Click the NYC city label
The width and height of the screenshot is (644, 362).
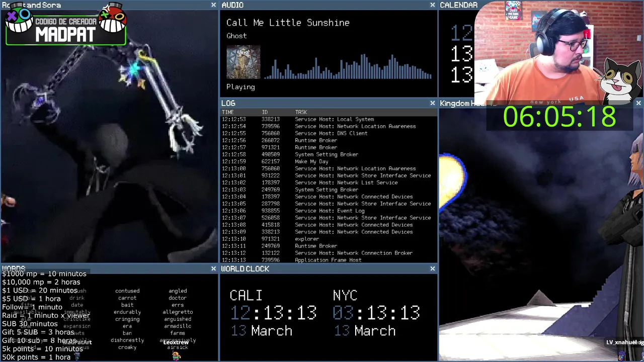tap(345, 295)
